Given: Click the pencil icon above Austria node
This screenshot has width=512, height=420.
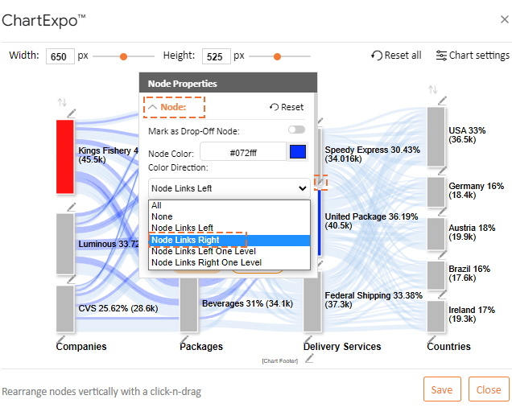Looking at the screenshot, I should click(442, 211).
